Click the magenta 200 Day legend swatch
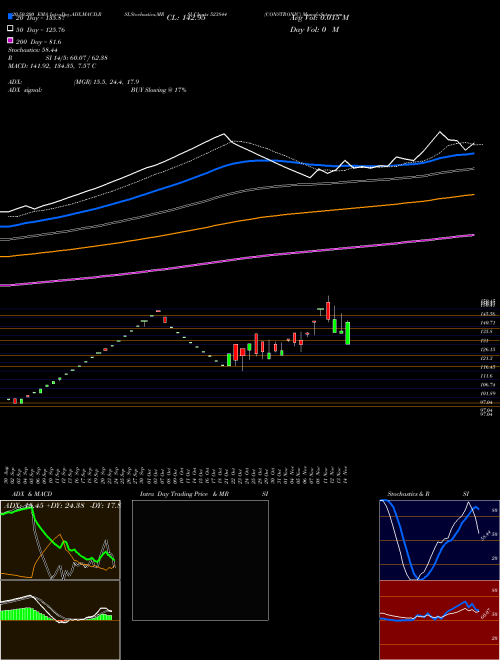Viewport: 500px width, 660px height. (x=11, y=40)
